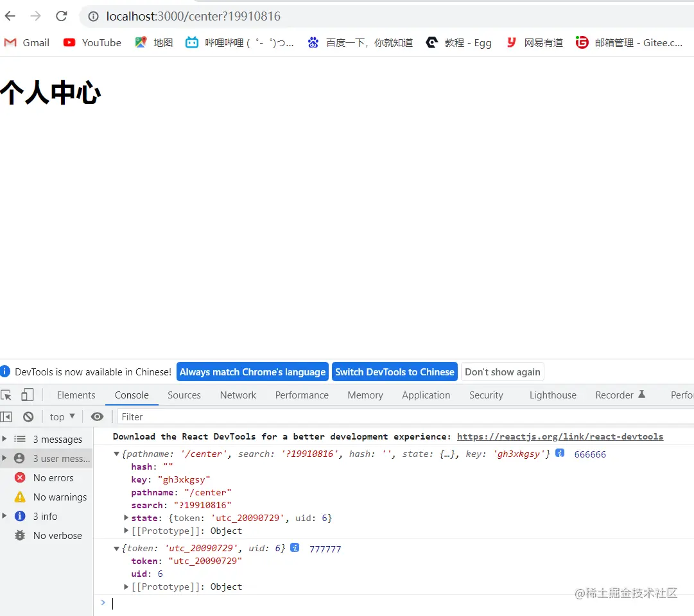Screen dimensions: 694x616
Task: Switch to the Console tab
Action: 132,395
